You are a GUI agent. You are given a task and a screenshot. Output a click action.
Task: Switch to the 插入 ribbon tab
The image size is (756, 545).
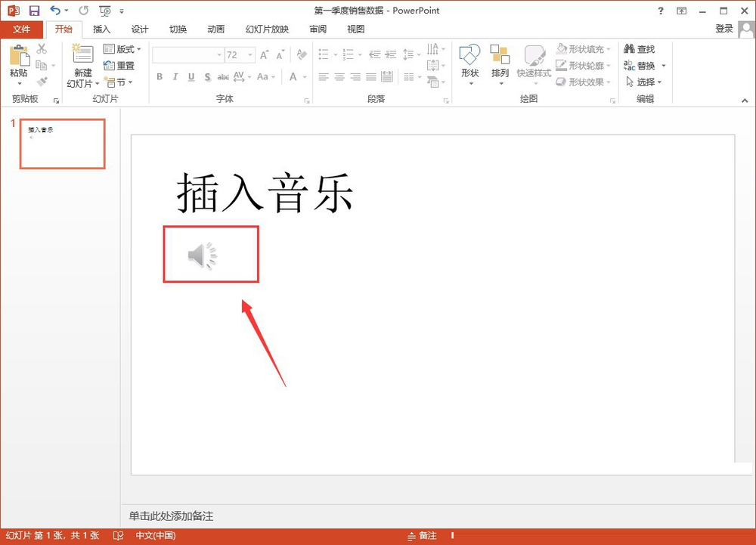pos(101,29)
